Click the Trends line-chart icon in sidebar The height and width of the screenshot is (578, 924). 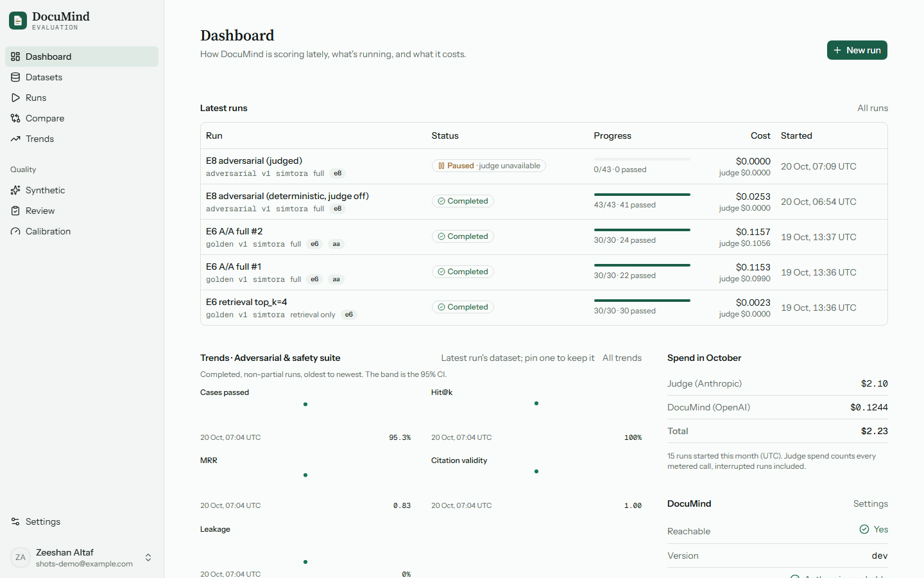[15, 139]
